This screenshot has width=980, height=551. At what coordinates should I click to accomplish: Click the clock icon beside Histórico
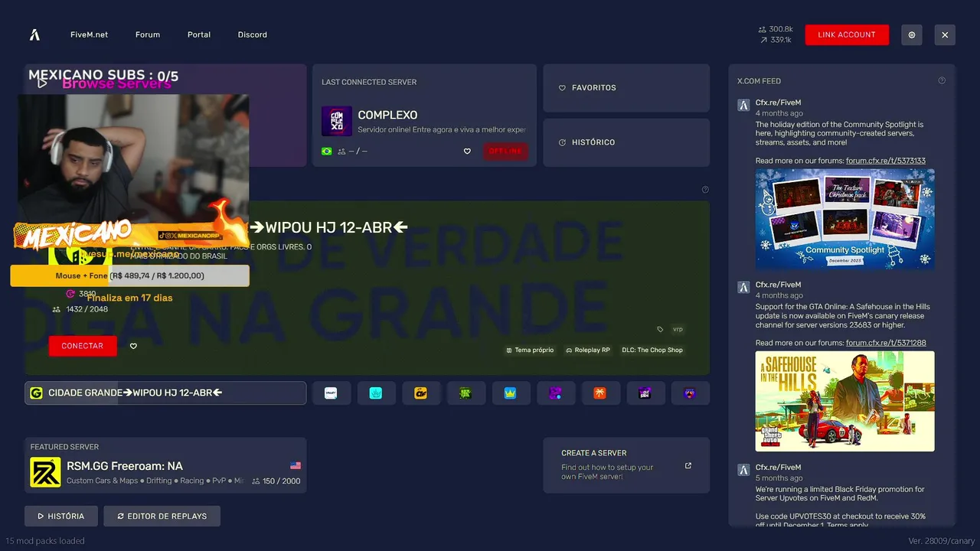(562, 142)
